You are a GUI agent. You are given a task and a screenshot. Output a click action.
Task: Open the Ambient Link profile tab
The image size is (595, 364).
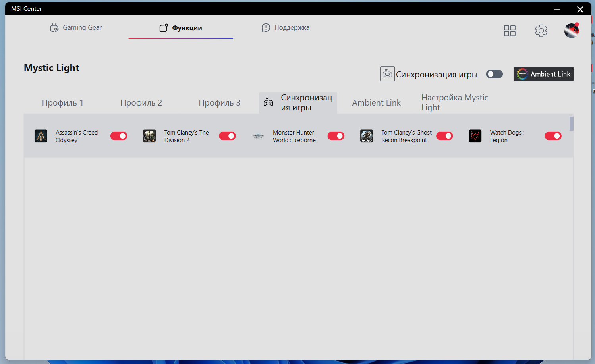point(376,103)
